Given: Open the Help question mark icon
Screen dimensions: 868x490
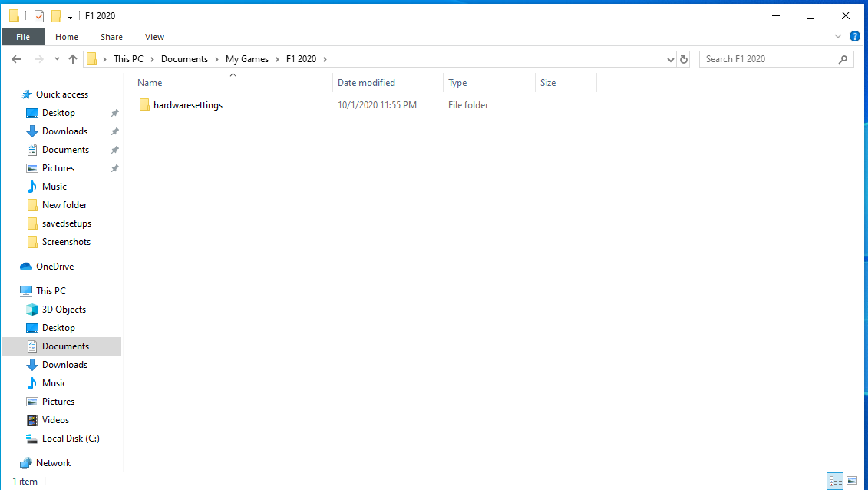Looking at the screenshot, I should [x=855, y=37].
